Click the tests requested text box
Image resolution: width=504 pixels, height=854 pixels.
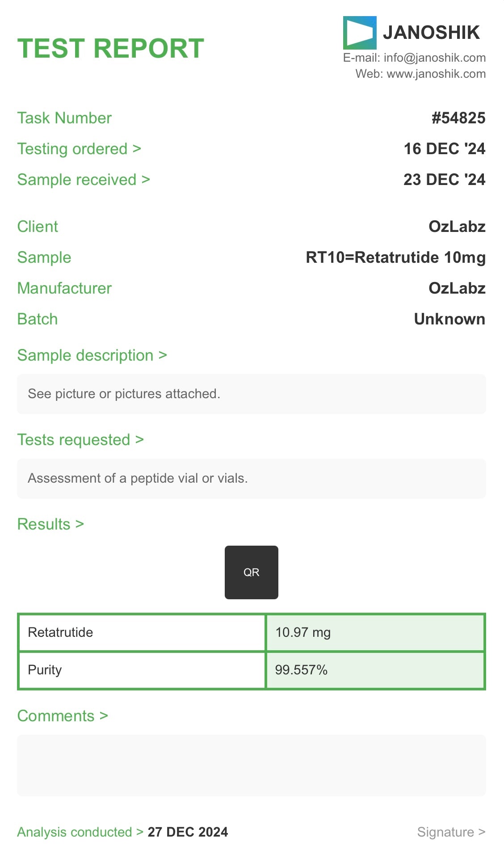point(251,478)
